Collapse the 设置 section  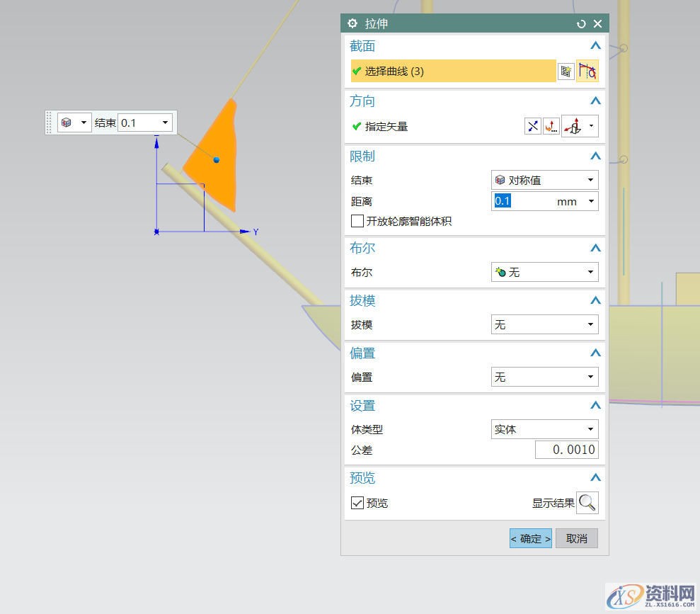pos(595,405)
